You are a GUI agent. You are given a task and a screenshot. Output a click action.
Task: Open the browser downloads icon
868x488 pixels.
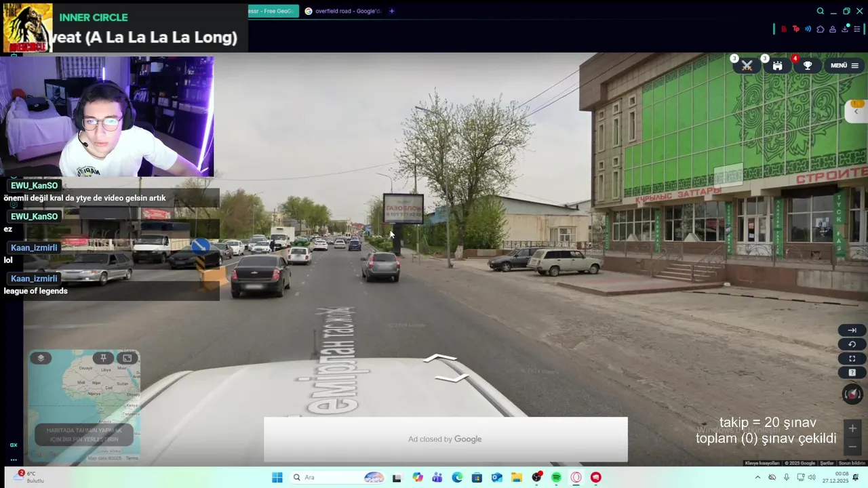pyautogui.click(x=845, y=29)
